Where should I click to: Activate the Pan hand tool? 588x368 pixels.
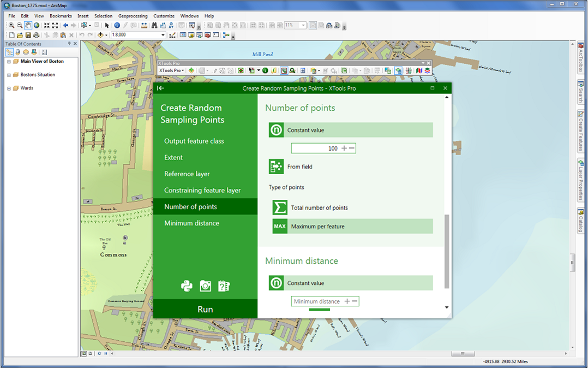click(28, 26)
